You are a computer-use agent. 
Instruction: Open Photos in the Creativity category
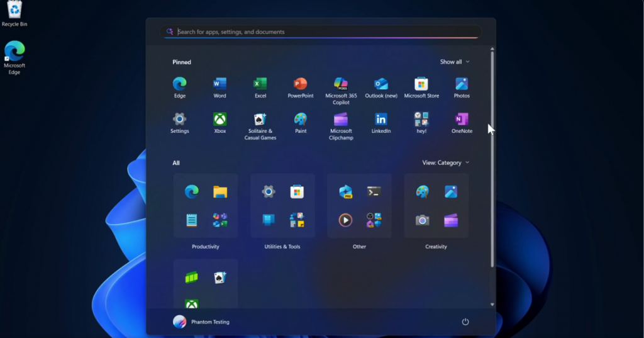(450, 191)
